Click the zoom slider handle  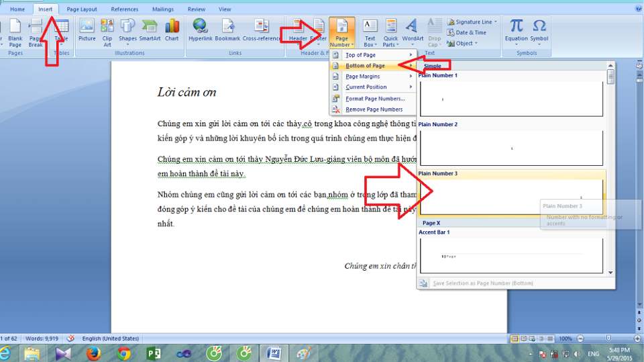pyautogui.click(x=608, y=338)
